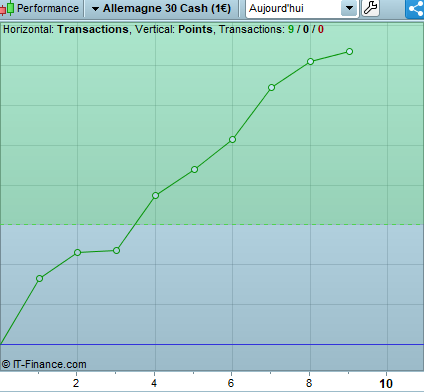Select data point for transaction 3
424x392 pixels.
point(116,250)
